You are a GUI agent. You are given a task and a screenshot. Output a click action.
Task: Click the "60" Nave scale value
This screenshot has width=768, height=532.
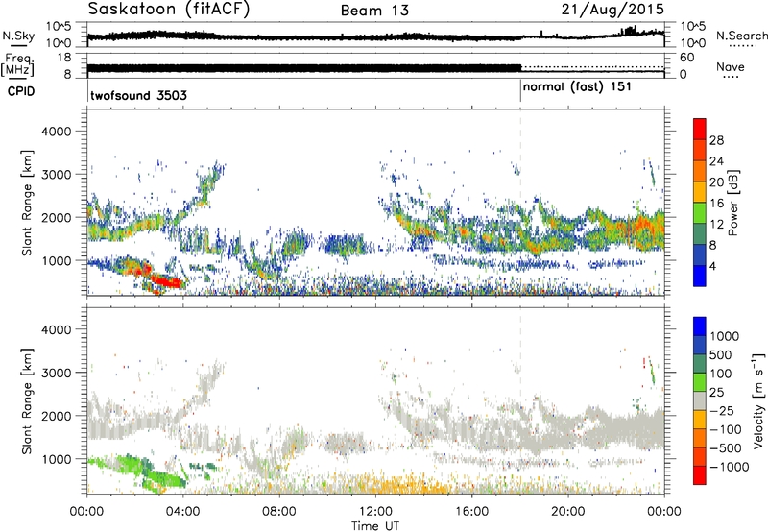coord(687,58)
